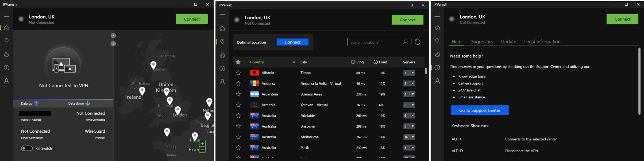The width and height of the screenshot is (644, 161).
Task: Click the Help page scrollbar
Action: point(639,81)
